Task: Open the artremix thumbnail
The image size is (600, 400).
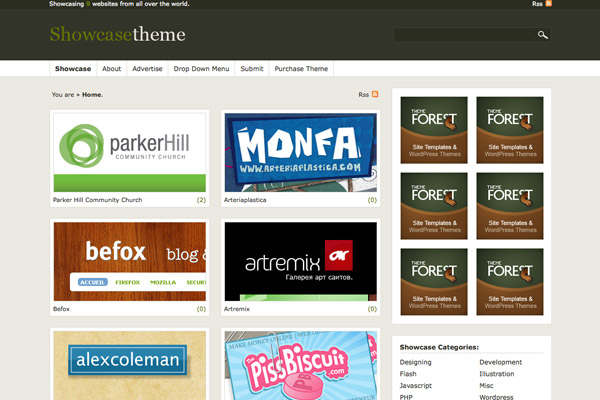Action: click(x=301, y=261)
